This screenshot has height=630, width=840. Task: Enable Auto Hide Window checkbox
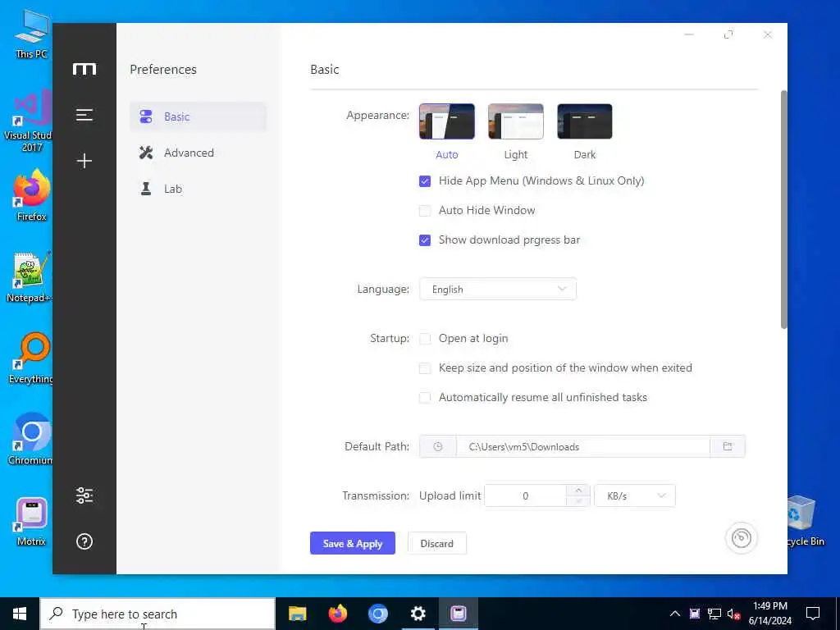[425, 211]
